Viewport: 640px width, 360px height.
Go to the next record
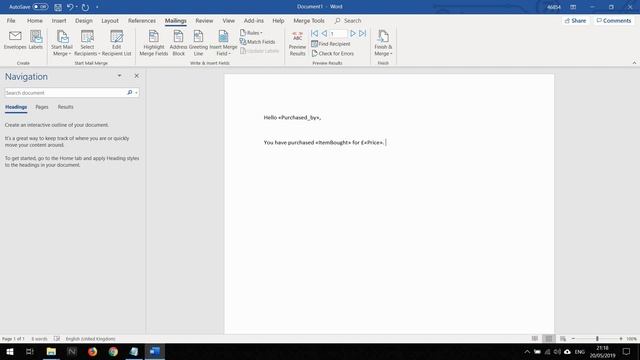pyautogui.click(x=353, y=33)
